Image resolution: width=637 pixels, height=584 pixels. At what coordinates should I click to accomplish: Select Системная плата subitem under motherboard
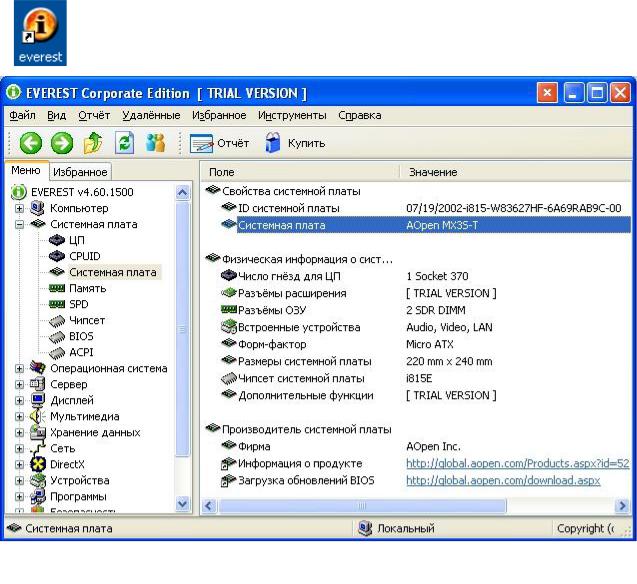[x=113, y=272]
